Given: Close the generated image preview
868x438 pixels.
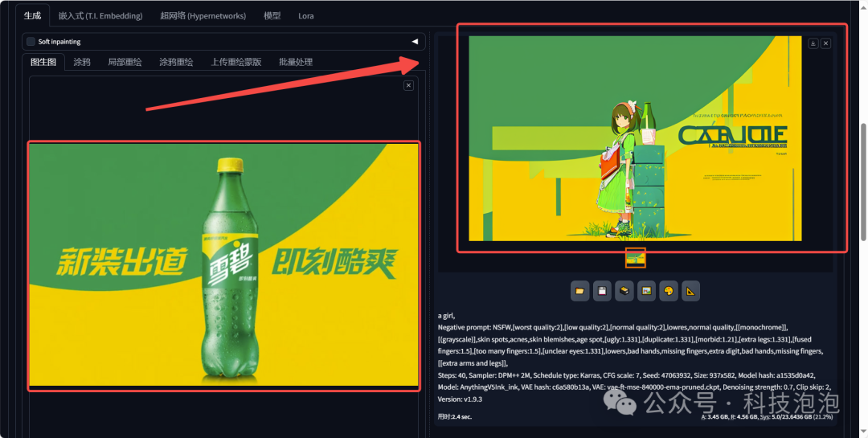Looking at the screenshot, I should pos(825,43).
